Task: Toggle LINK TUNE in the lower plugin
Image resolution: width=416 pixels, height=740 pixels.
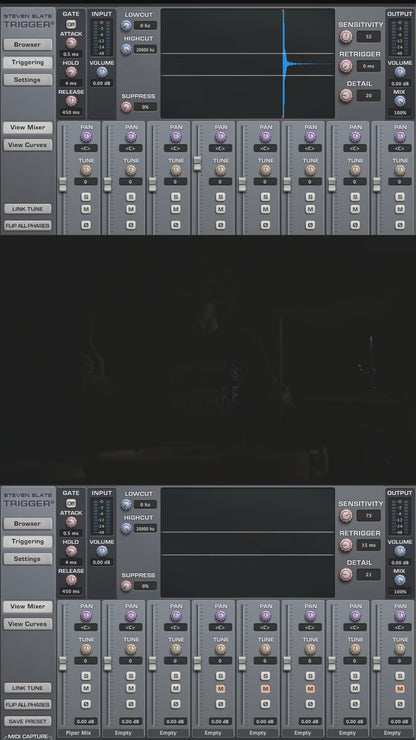Action: (28, 688)
